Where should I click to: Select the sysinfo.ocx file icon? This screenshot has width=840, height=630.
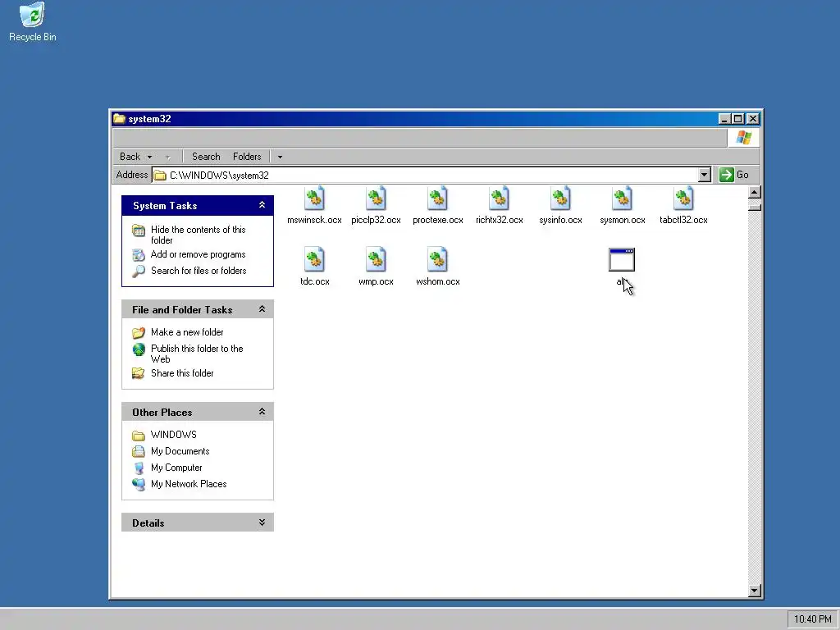561,199
